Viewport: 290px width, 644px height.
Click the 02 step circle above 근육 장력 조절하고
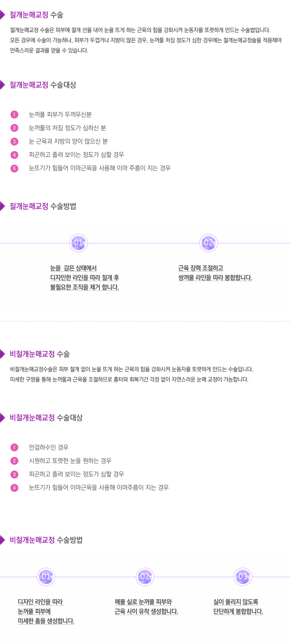click(208, 243)
